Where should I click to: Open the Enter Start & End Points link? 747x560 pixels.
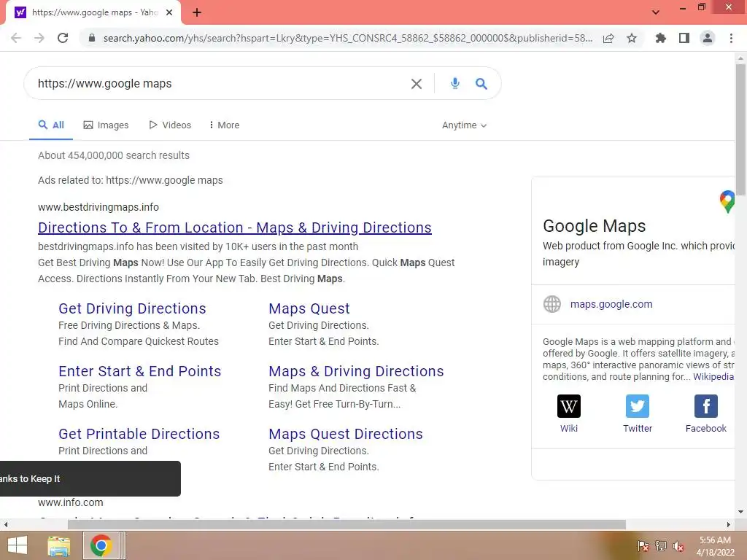[139, 371]
